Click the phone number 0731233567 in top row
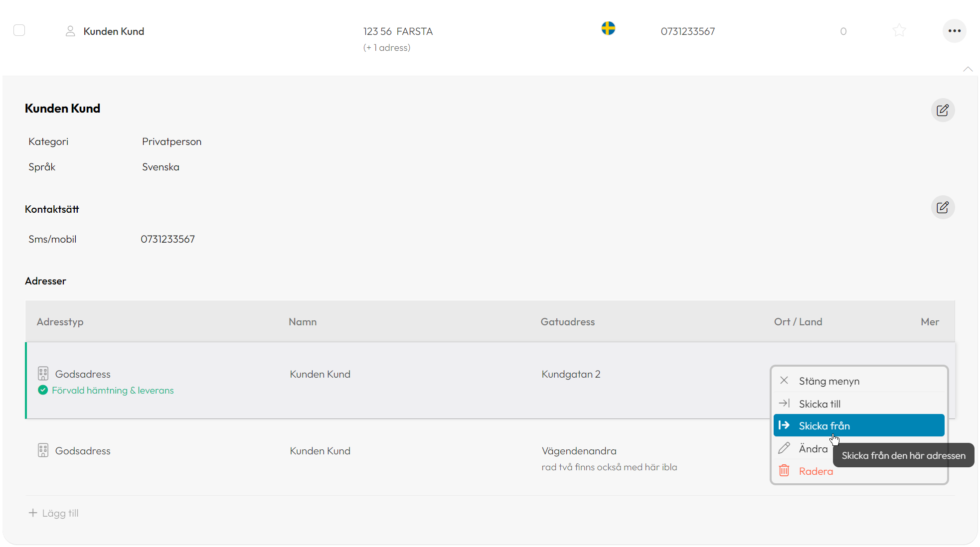 [x=688, y=31]
